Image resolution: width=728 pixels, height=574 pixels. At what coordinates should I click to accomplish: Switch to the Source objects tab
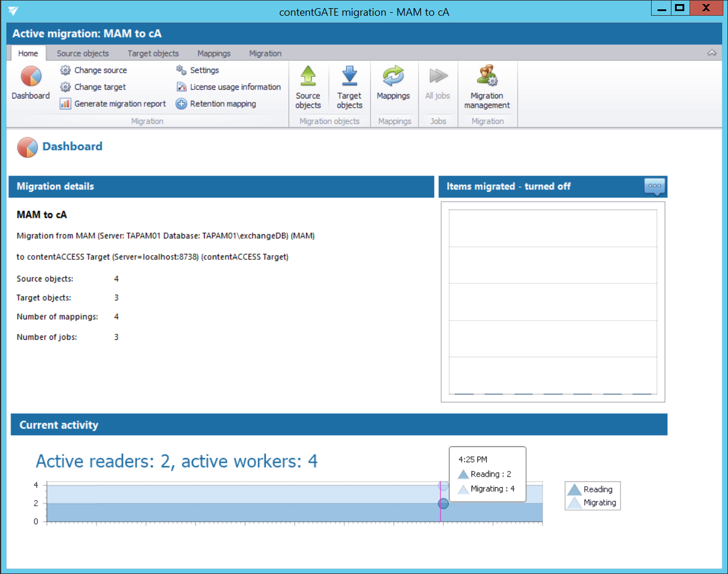tap(83, 53)
